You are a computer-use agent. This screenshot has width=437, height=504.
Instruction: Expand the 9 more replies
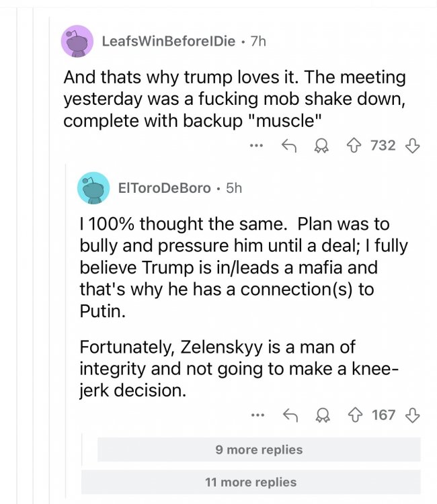(259, 450)
